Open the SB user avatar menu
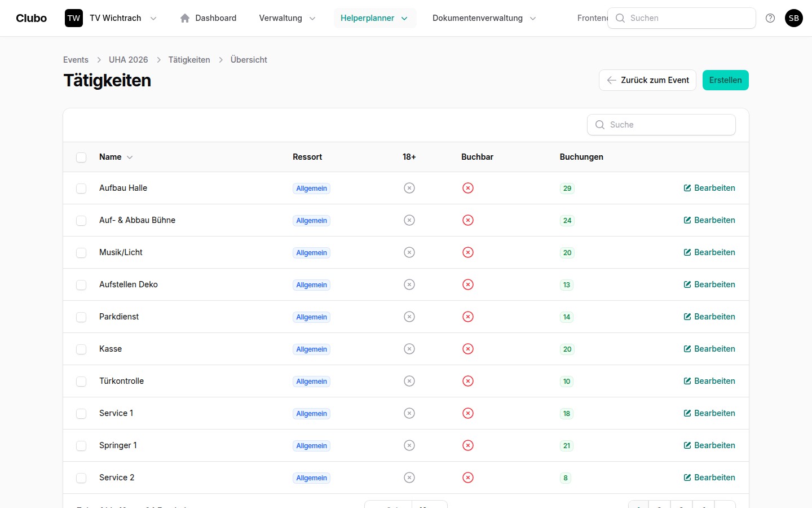The height and width of the screenshot is (508, 812). pyautogui.click(x=793, y=18)
